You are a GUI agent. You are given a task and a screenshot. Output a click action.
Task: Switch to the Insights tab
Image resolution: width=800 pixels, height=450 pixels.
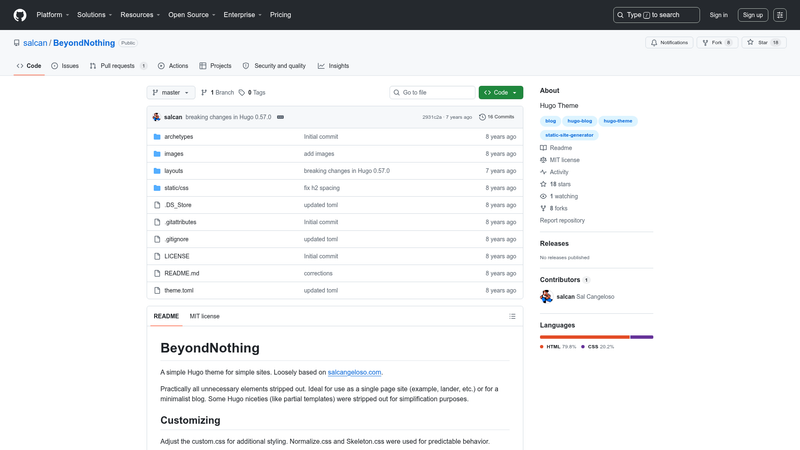pos(334,66)
